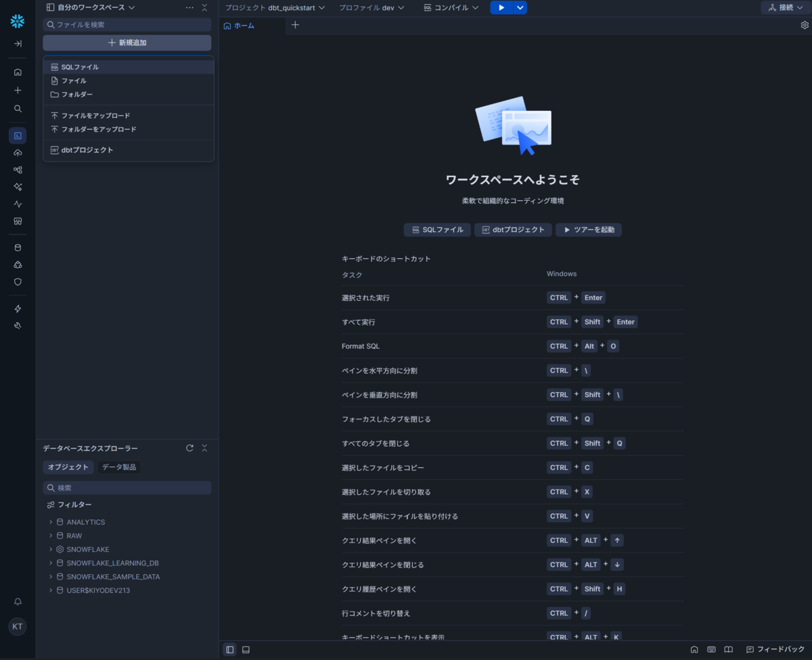The image size is (812, 660).
Task: Switch to the データ製品 tab
Action: point(119,467)
